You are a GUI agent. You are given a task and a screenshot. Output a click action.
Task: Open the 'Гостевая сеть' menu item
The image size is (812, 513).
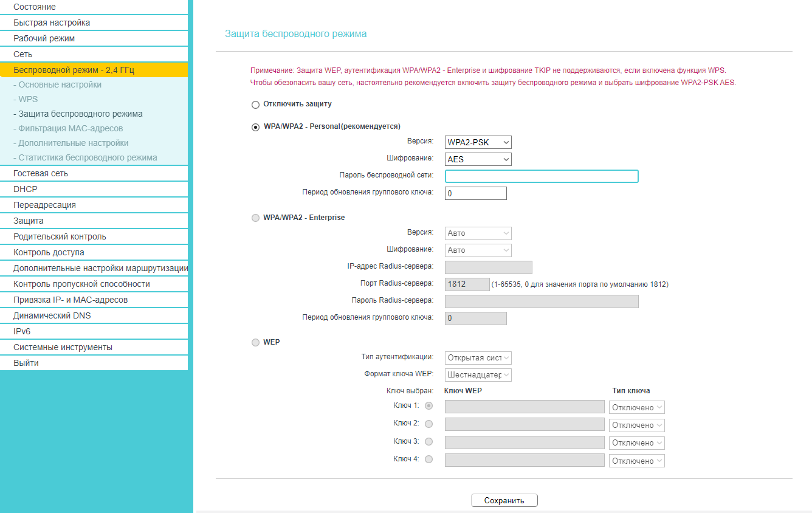[94, 173]
